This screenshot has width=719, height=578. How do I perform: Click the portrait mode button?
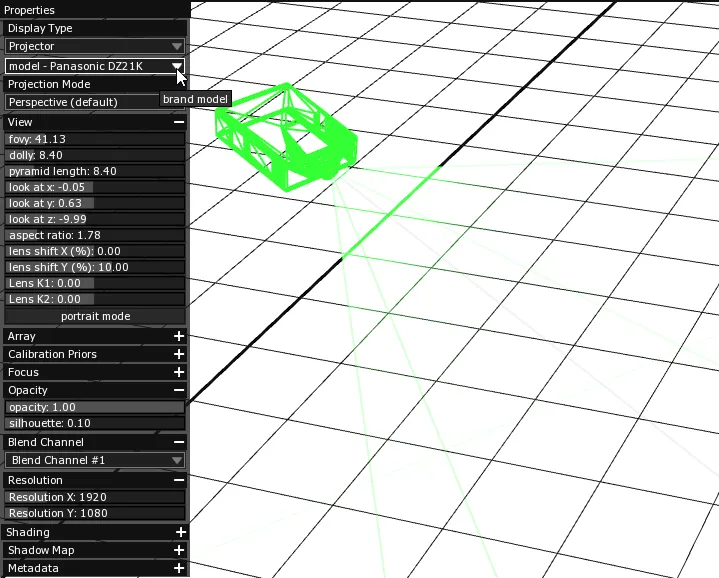pyautogui.click(x=95, y=316)
